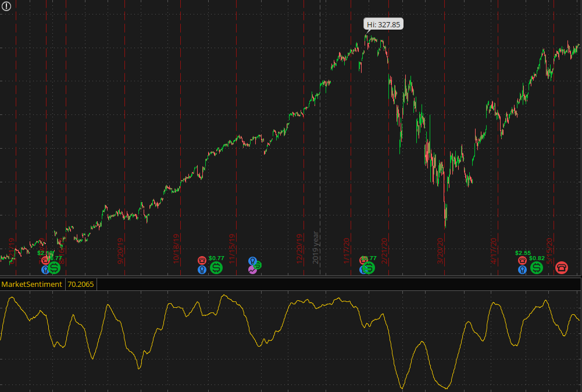Click the blue lightbulb above the purple icon

click(x=252, y=261)
